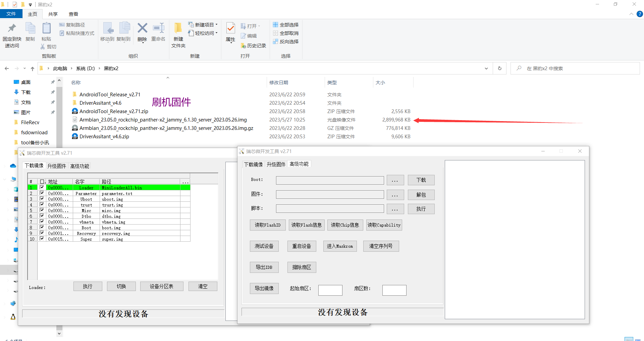644x341 pixels.
Task: Switch to 下载镜像 tab in right tool window
Action: [253, 164]
